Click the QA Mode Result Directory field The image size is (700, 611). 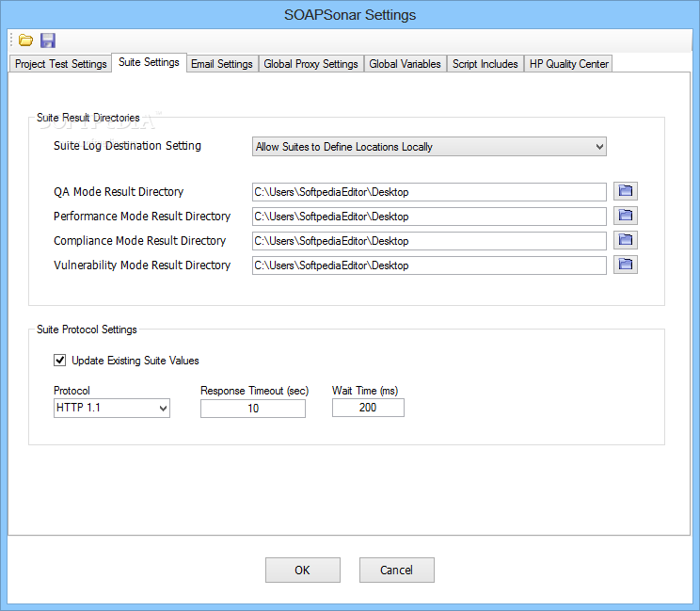click(x=429, y=192)
